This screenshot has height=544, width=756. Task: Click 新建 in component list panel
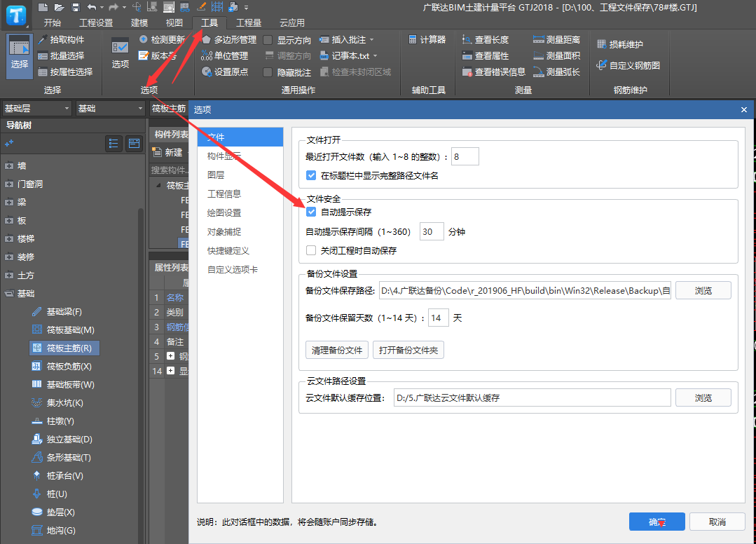pos(167,152)
